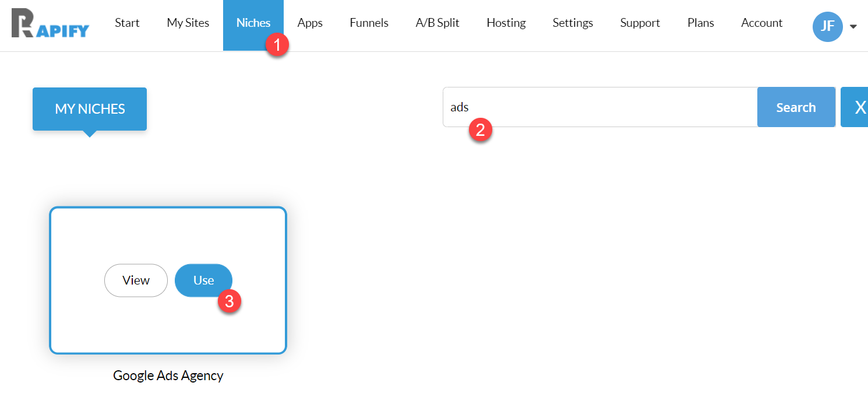Open the A/B Split page
Image resolution: width=868 pixels, height=414 pixels.
pyautogui.click(x=437, y=23)
